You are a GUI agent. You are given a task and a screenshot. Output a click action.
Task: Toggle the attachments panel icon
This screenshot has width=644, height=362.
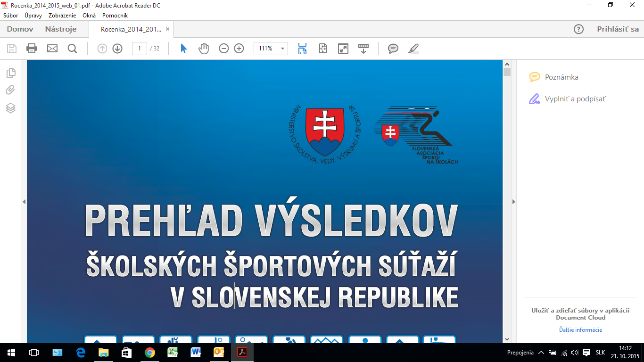(10, 90)
